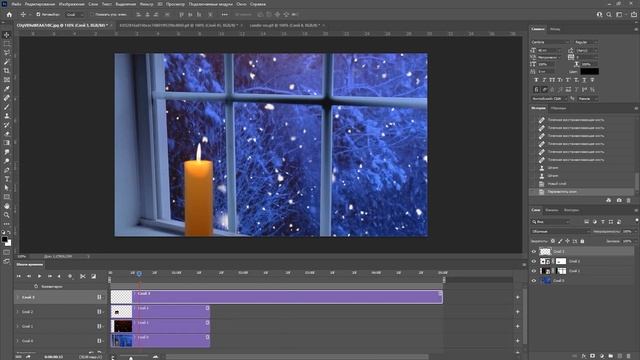Switch to Каналы tab in Layers panel

pos(551,210)
